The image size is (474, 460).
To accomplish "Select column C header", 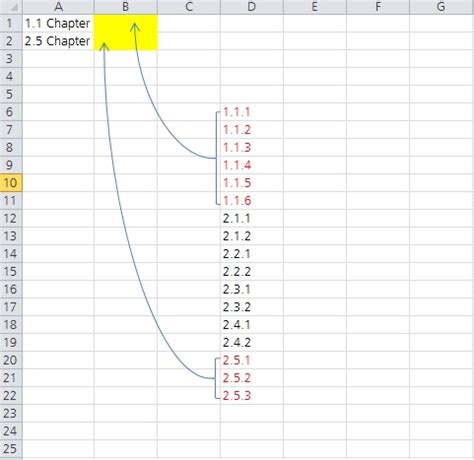I will pos(189,7).
